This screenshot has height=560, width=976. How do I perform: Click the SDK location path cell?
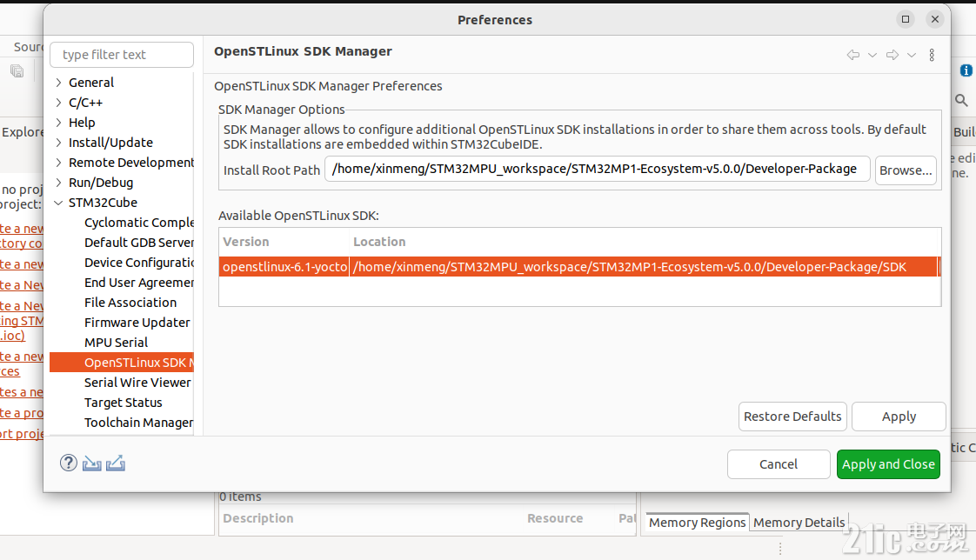[x=644, y=266]
